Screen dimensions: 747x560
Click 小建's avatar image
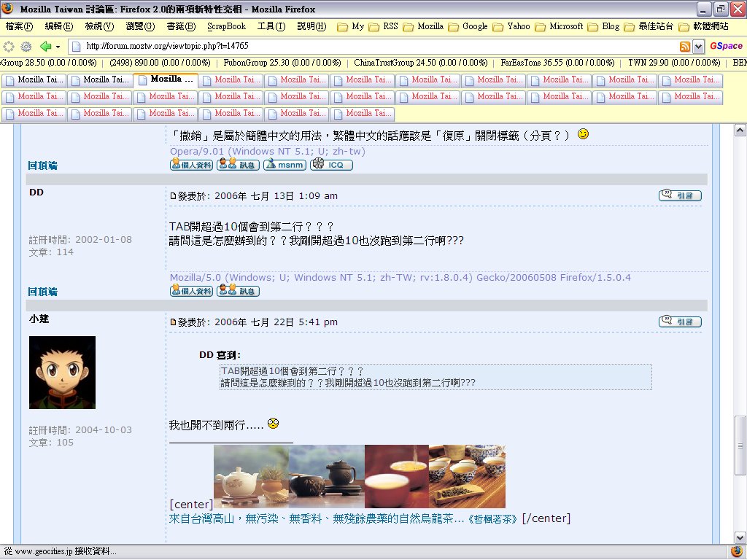pyautogui.click(x=62, y=372)
